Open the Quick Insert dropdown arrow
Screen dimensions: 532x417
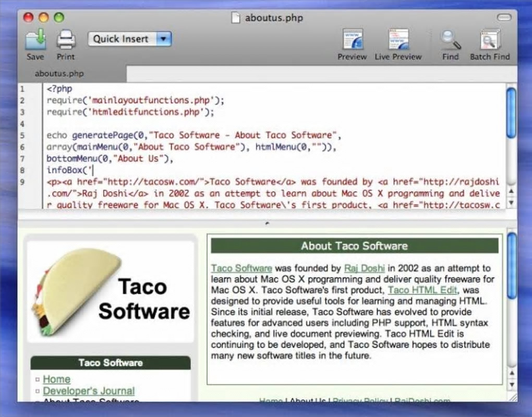point(164,39)
